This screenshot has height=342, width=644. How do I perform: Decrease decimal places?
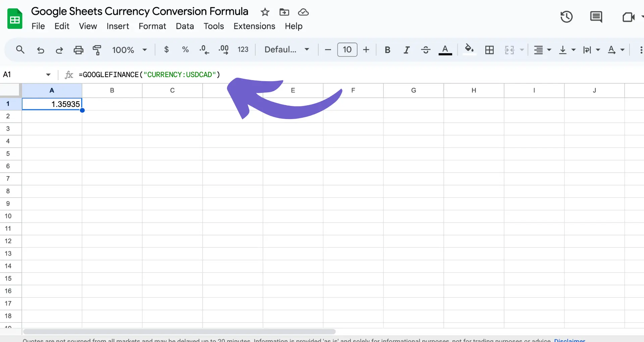click(x=204, y=50)
